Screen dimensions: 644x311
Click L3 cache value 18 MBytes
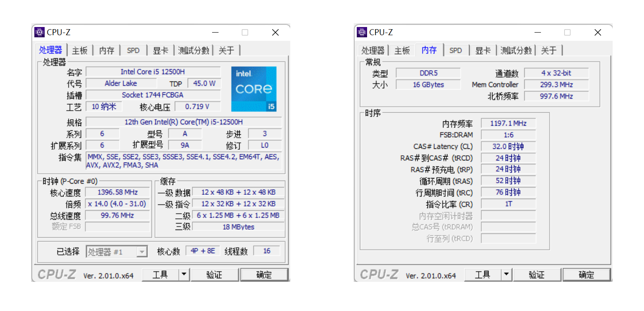tap(238, 227)
